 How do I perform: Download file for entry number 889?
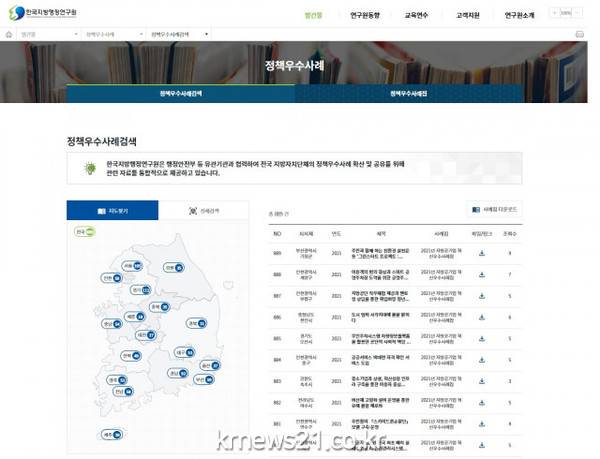pos(482,252)
